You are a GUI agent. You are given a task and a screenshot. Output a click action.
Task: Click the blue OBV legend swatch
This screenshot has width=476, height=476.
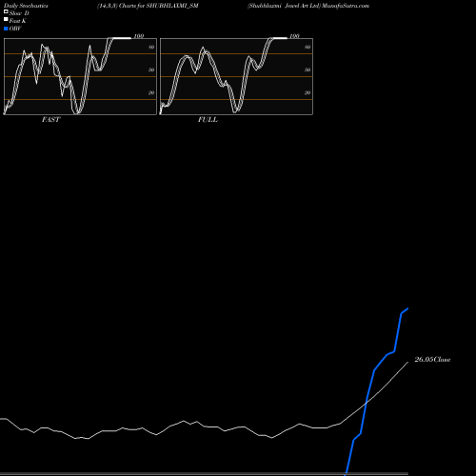pyautogui.click(x=6, y=29)
